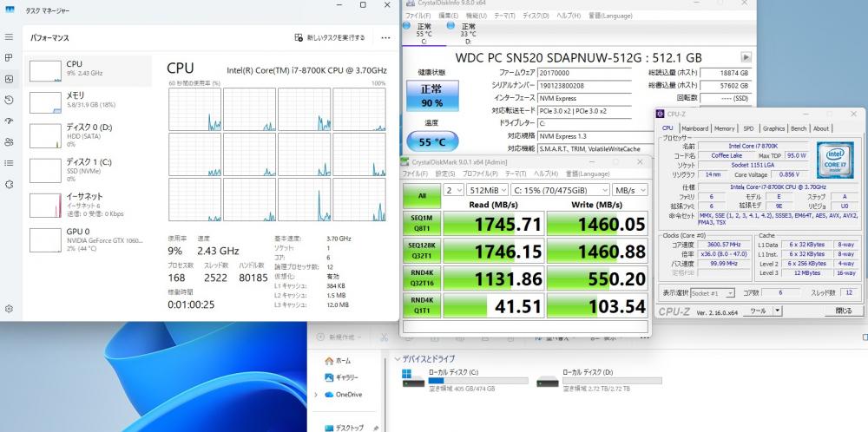Switch to Mainboard tab in CPU-Z
868x432 pixels.
(694, 128)
